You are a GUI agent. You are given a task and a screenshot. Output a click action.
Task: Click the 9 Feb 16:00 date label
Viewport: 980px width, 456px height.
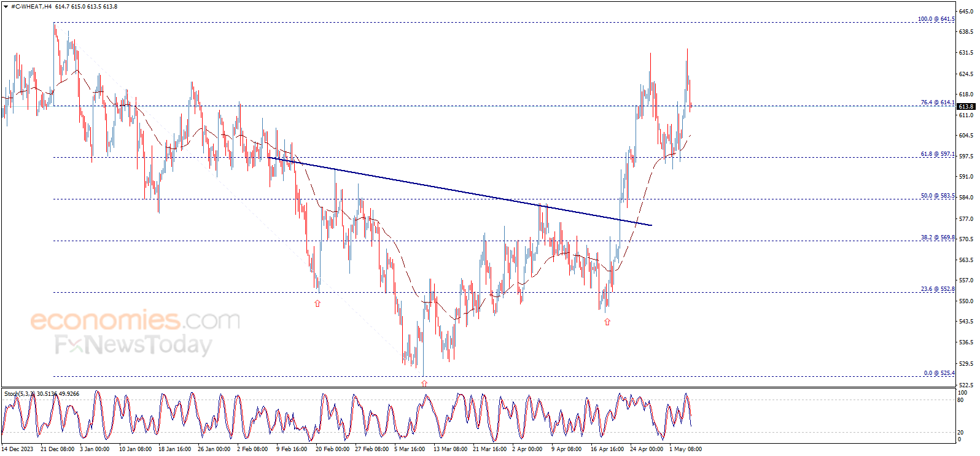click(292, 449)
